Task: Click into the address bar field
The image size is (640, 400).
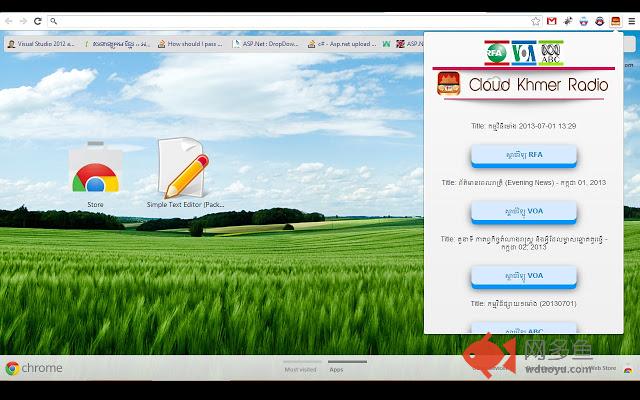Action: pos(294,21)
